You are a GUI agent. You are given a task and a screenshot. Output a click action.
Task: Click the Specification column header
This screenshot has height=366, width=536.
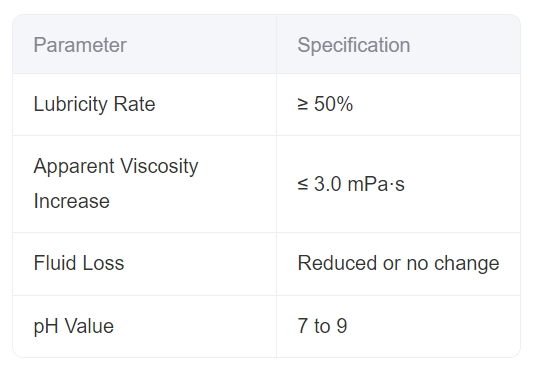353,45
